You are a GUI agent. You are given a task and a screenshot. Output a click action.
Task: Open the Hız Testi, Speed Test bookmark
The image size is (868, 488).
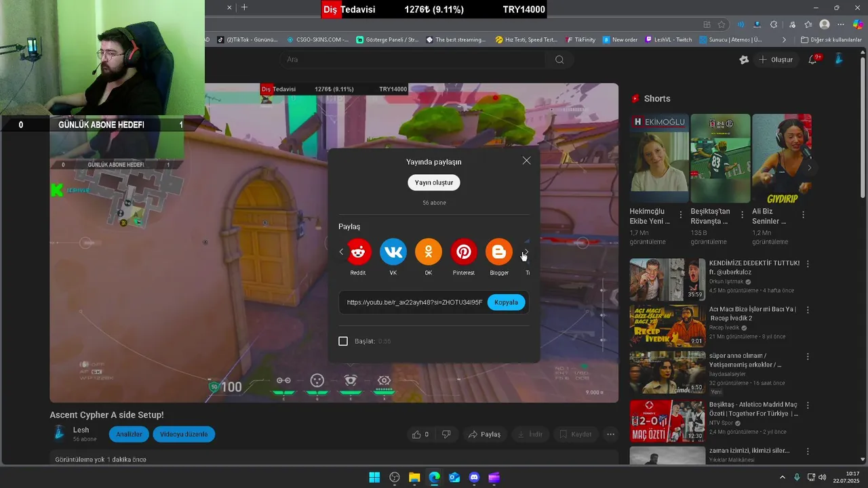coord(526,40)
